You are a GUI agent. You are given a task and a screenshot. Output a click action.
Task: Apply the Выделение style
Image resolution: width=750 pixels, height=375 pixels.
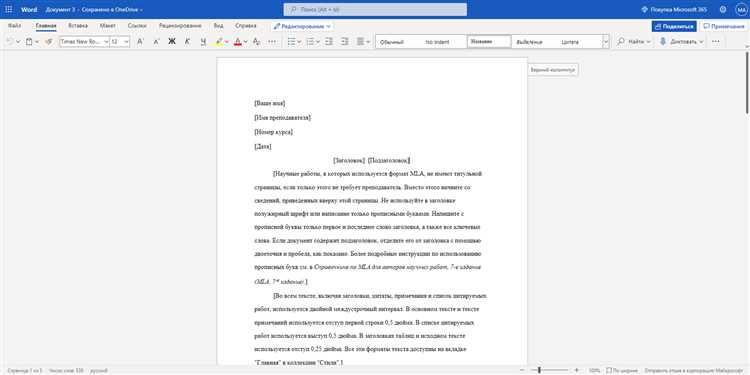(x=529, y=42)
